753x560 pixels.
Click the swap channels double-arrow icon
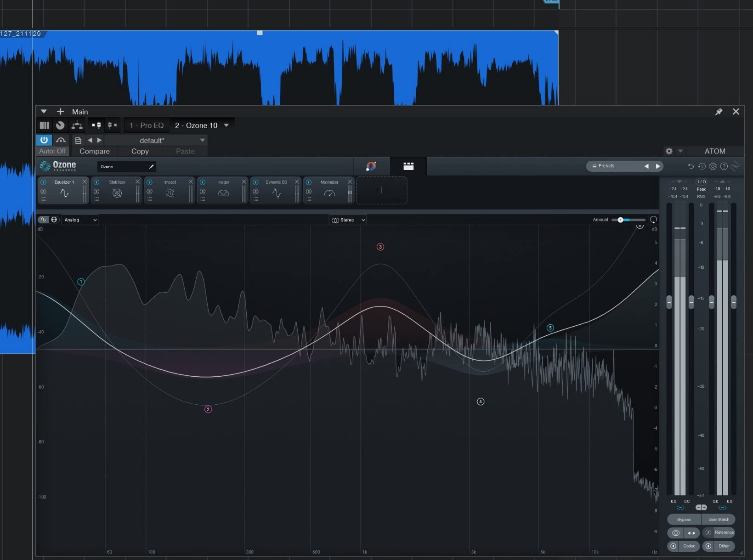691,533
